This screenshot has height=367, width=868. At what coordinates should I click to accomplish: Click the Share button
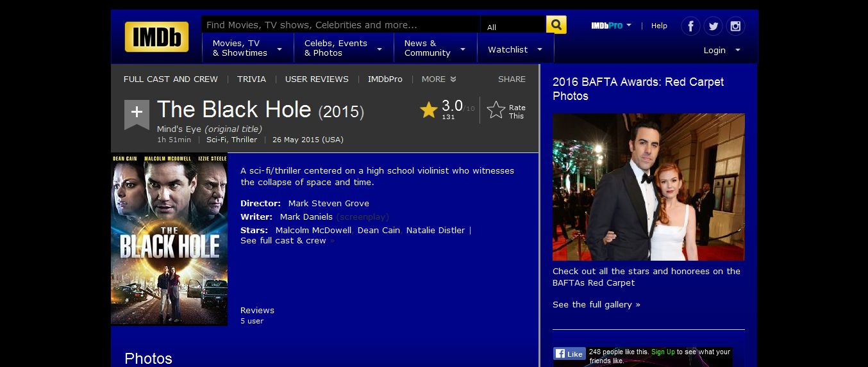coord(512,79)
